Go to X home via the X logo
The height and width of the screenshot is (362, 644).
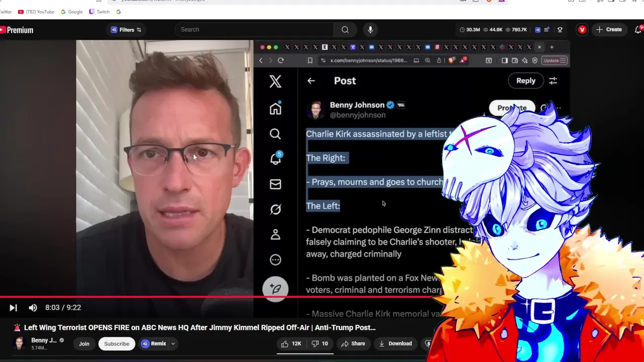click(x=275, y=81)
